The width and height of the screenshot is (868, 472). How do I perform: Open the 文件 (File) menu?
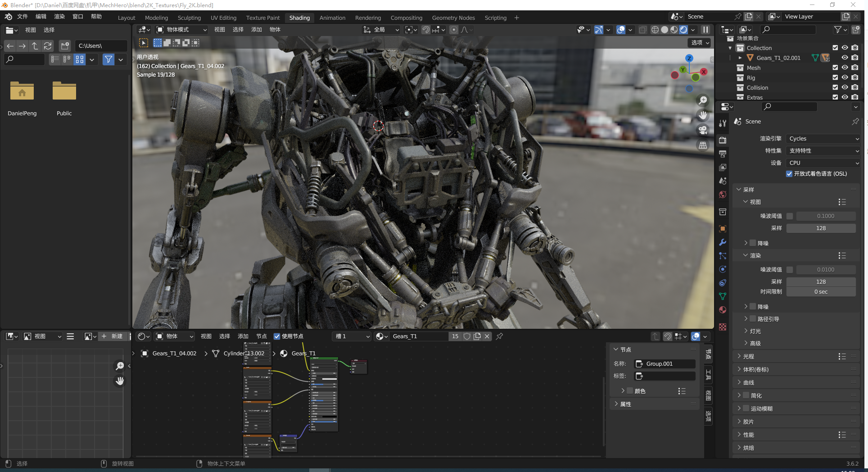(x=22, y=17)
